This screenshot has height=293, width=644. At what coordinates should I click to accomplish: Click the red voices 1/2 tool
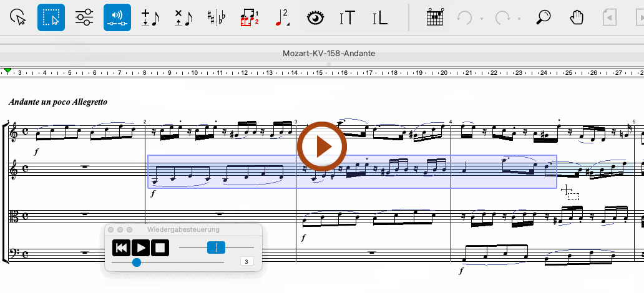pos(250,17)
